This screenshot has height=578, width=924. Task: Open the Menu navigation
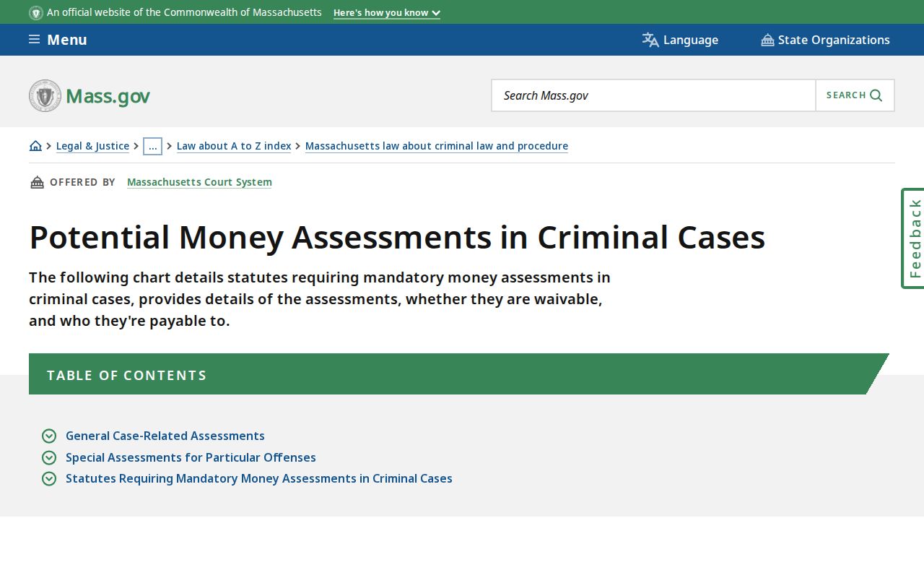point(58,40)
